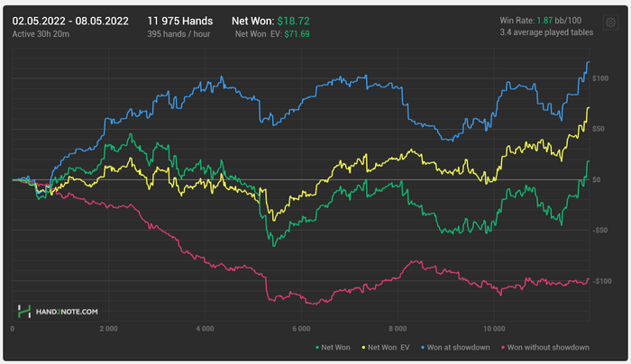The image size is (631, 364).
Task: Click the Hand2Note logo icon
Action: point(24,312)
